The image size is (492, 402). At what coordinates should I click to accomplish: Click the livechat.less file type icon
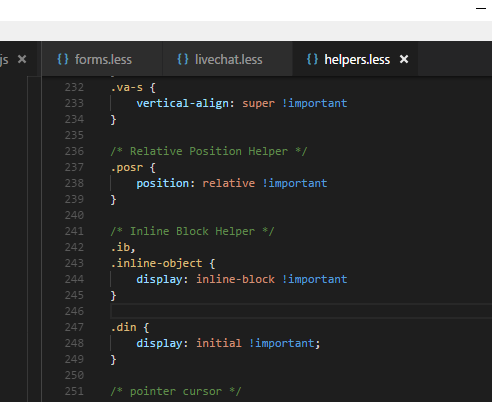click(x=183, y=59)
